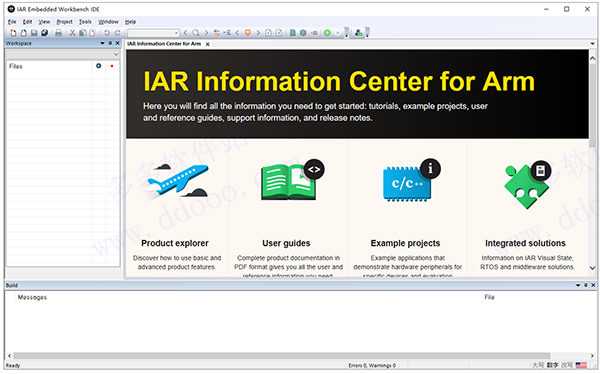
Task: Click the green Download and Debug button
Action: [x=327, y=33]
